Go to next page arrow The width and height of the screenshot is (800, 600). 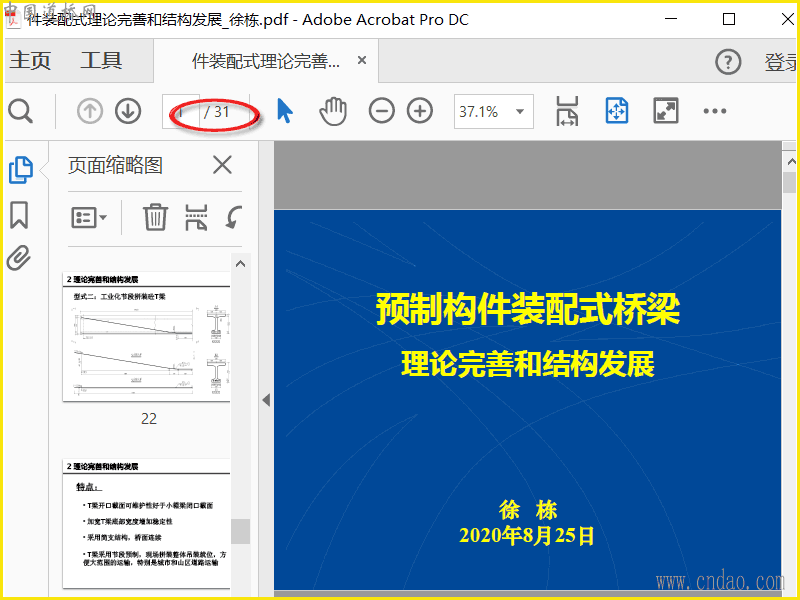(x=128, y=111)
